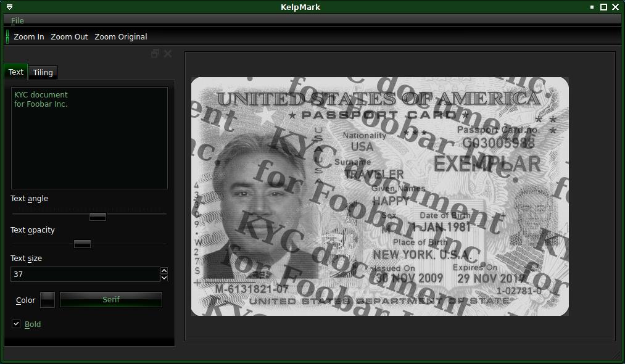
Task: Toggle the Bold checkbox
Action: [x=16, y=324]
